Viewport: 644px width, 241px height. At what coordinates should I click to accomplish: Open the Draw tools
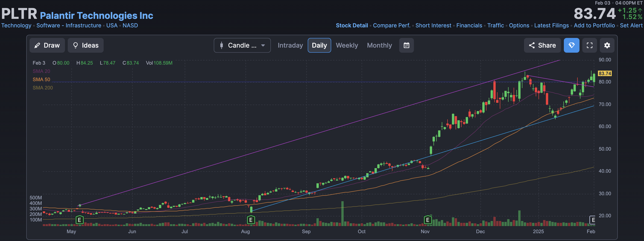click(47, 45)
